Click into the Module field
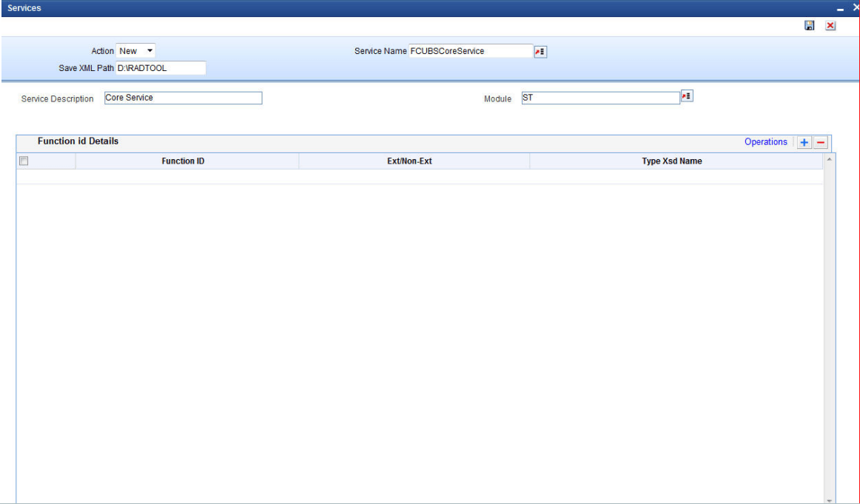This screenshot has width=860, height=504. (x=600, y=98)
